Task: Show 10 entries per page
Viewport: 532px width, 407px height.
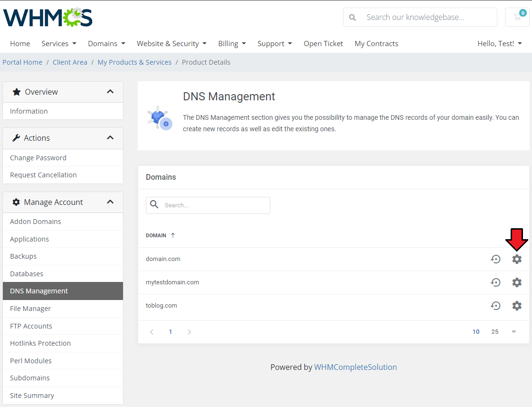Action: tap(476, 331)
